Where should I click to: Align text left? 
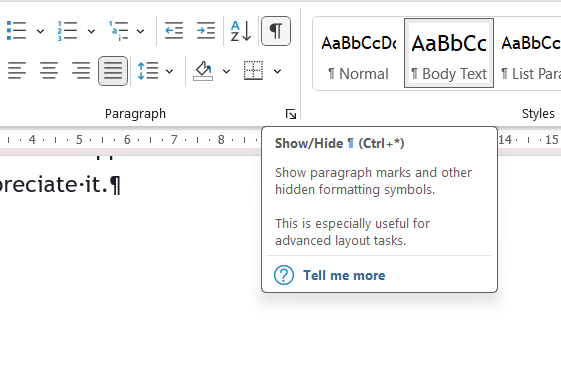17,70
